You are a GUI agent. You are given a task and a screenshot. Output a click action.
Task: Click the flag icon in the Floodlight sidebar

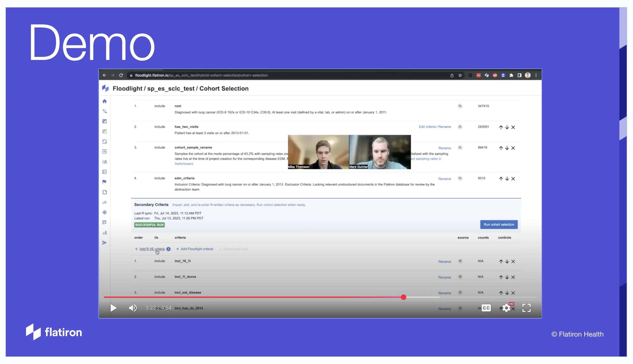pyautogui.click(x=105, y=182)
